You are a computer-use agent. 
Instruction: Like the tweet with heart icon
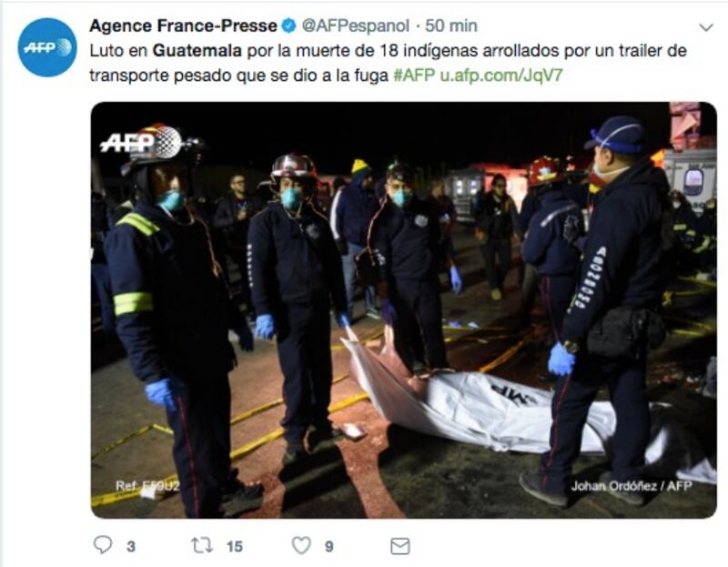click(301, 545)
